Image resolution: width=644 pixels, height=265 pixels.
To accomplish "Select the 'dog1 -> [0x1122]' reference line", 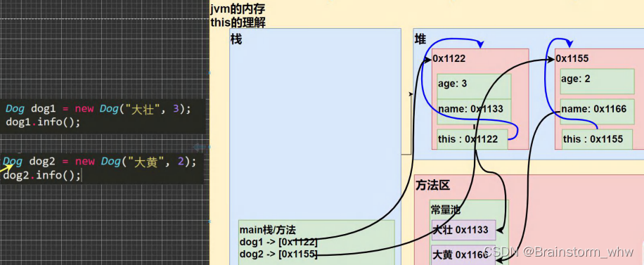I will click(278, 242).
